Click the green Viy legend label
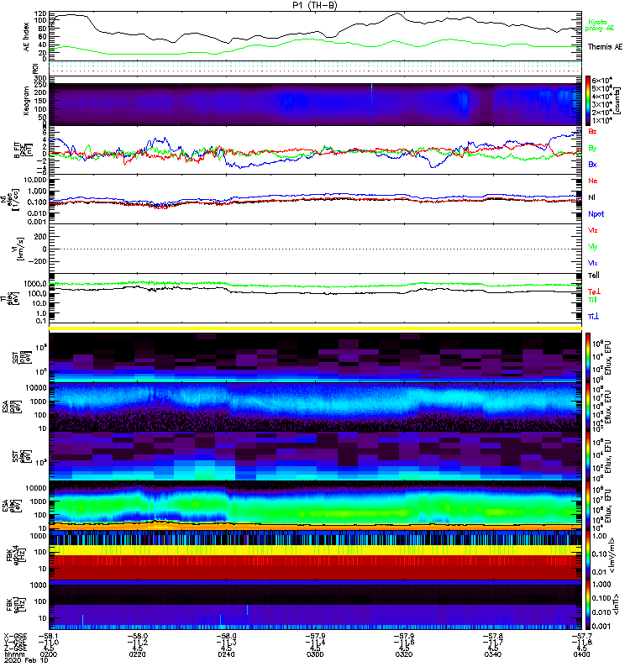630x672 pixels. click(592, 247)
